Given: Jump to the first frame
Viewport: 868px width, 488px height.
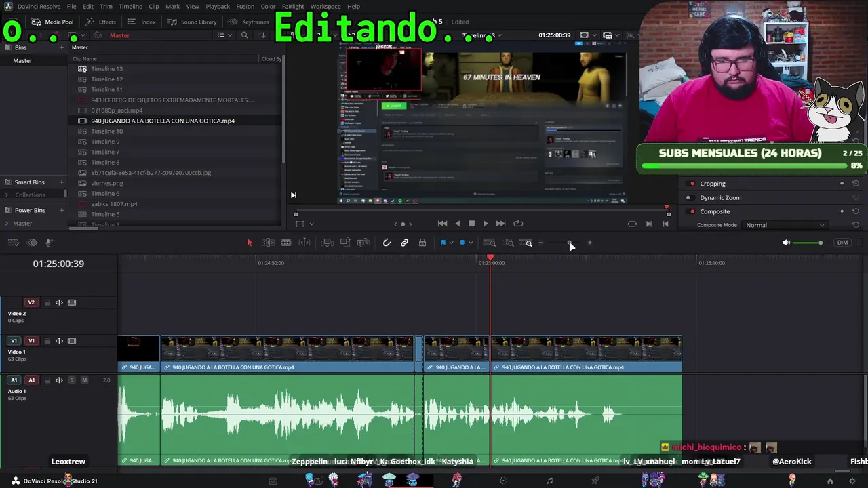Looking at the screenshot, I should [442, 224].
